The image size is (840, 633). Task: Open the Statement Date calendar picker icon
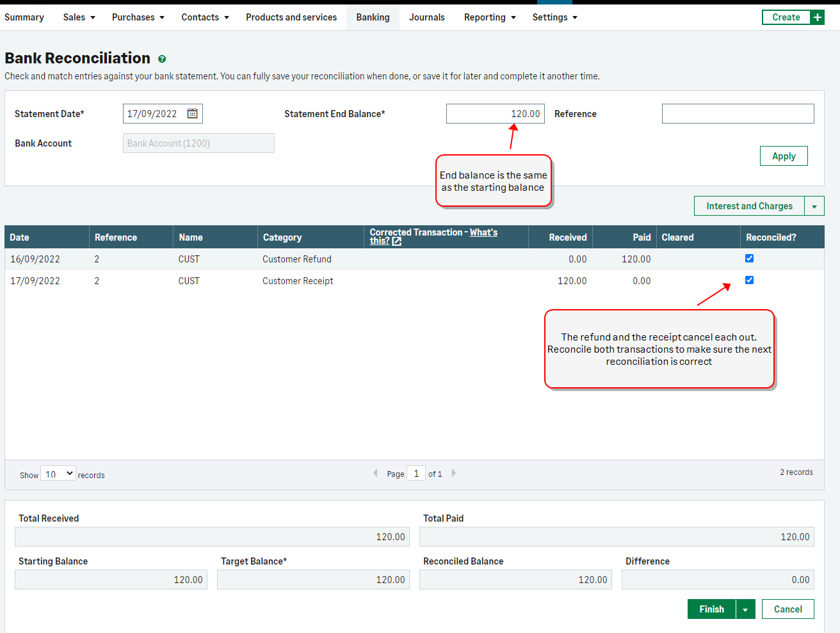192,113
